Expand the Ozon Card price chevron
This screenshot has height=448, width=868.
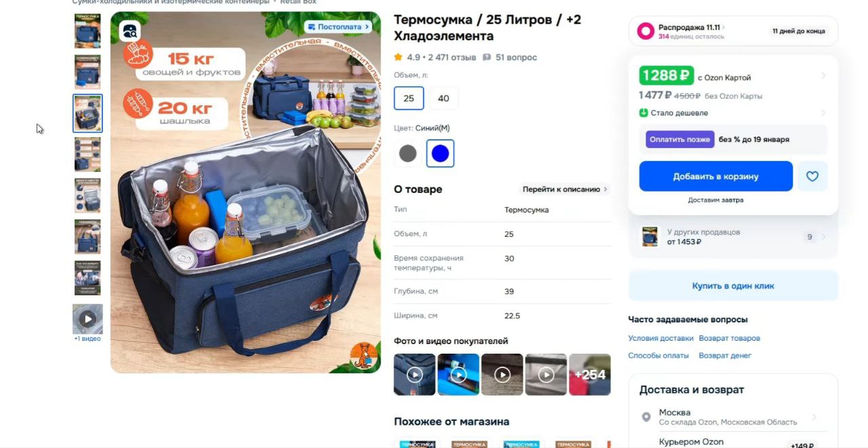coord(823,75)
